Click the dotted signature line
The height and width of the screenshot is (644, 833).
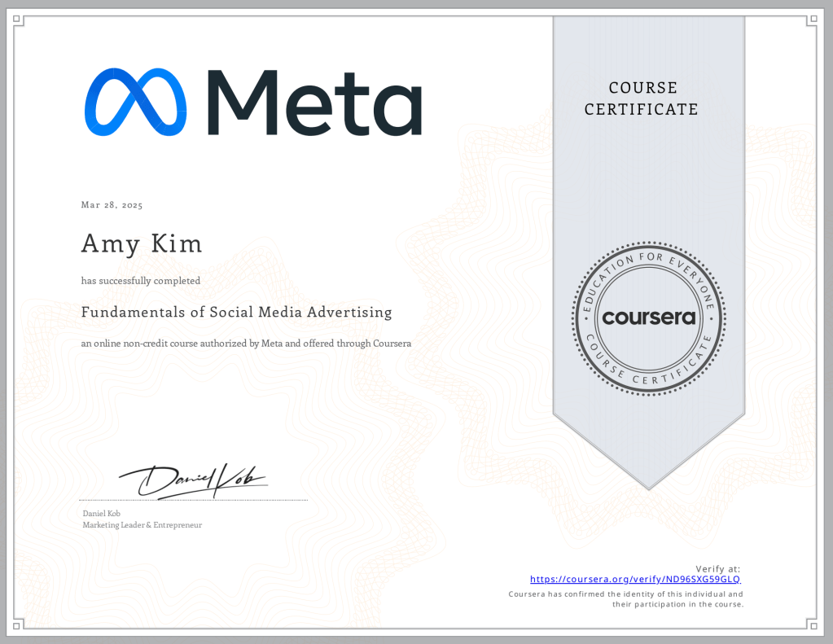coord(193,500)
